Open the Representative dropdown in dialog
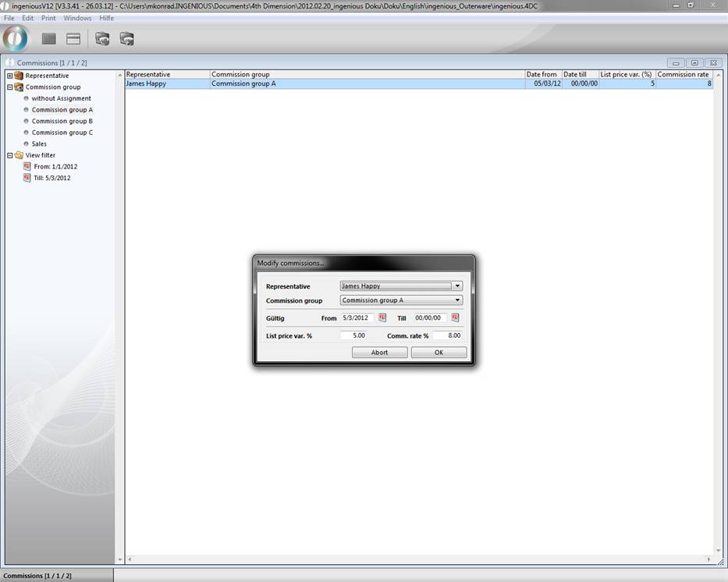The image size is (728, 582). [x=457, y=286]
